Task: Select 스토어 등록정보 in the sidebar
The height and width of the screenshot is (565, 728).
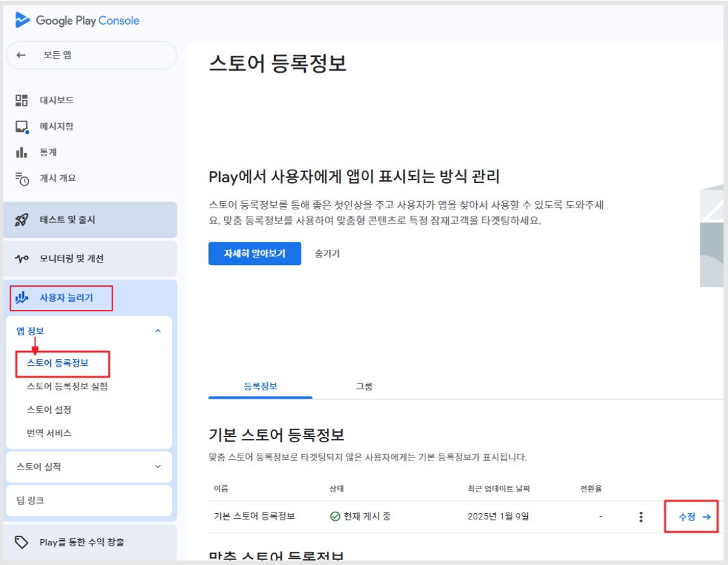Action: (58, 363)
